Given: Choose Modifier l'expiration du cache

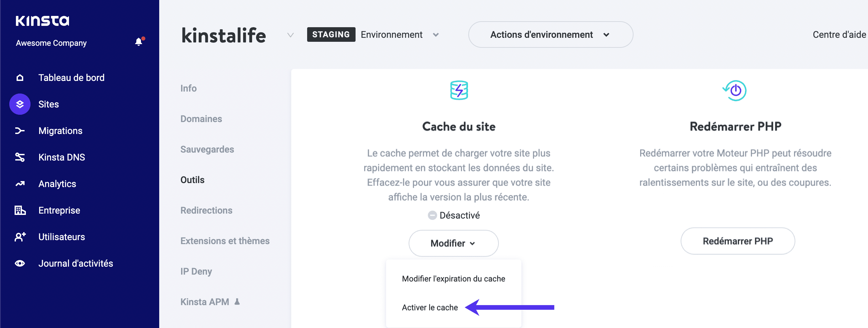Looking at the screenshot, I should [x=453, y=279].
